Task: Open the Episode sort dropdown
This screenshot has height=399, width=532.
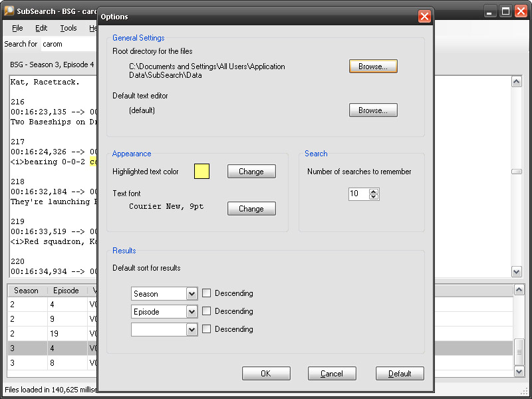Action: tap(192, 311)
